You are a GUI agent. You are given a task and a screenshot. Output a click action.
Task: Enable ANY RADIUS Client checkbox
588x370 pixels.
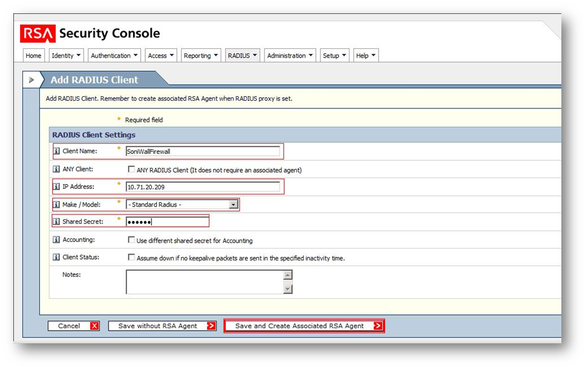click(131, 169)
